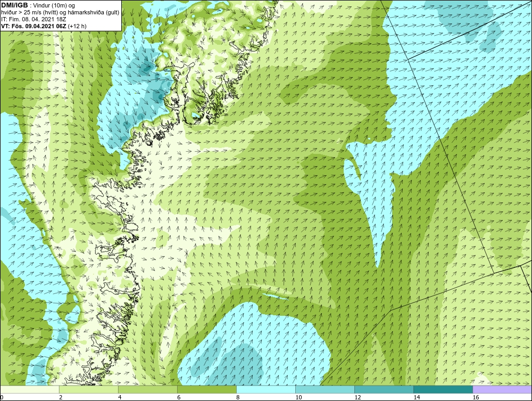This screenshot has height=401, width=532.
Task: Click the 6–8 m/s olive green legend swatch
Action: click(x=206, y=389)
